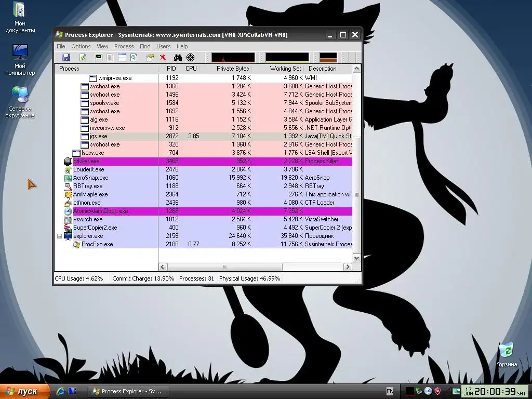Image resolution: width=532 pixels, height=399 pixels.
Task: Click the atomic clock tray icon
Action: pos(429,391)
